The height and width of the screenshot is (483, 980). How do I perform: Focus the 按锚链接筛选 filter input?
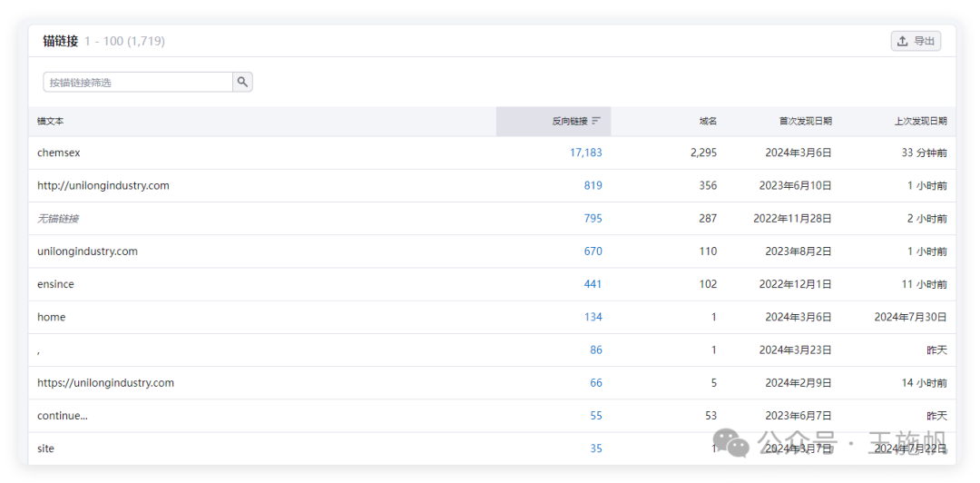tap(138, 82)
